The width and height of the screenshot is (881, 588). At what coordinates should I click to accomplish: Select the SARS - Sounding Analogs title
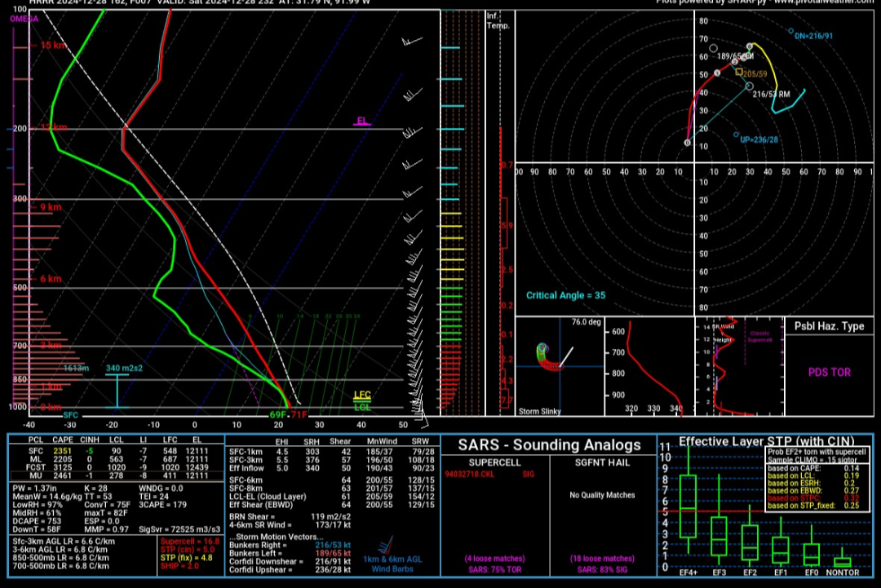549,444
